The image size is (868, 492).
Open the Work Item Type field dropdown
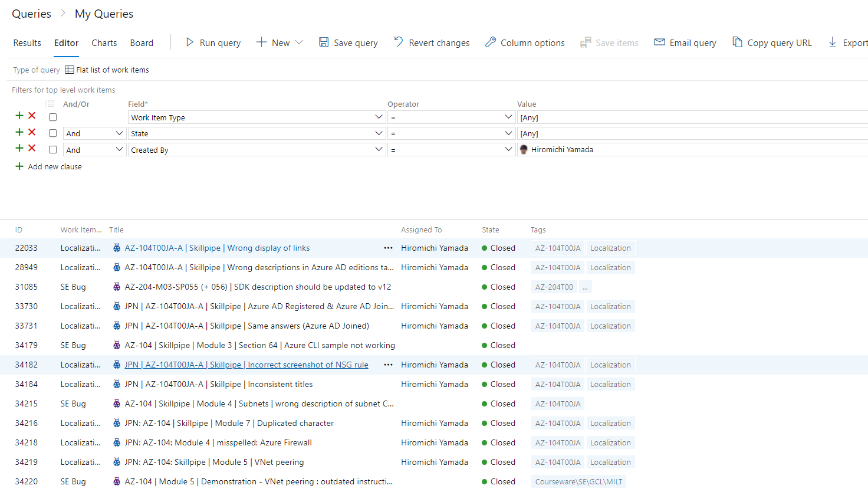(379, 117)
